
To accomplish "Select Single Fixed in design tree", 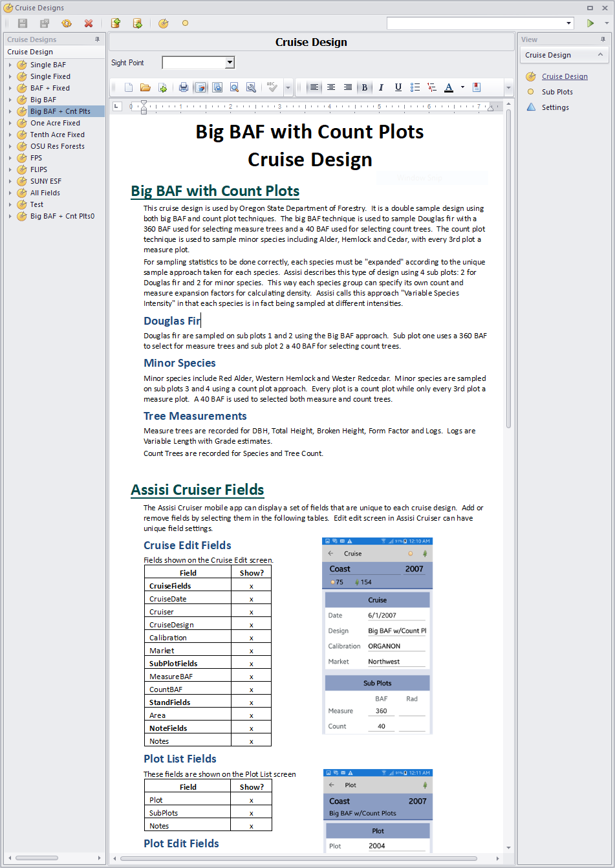I will pos(50,76).
